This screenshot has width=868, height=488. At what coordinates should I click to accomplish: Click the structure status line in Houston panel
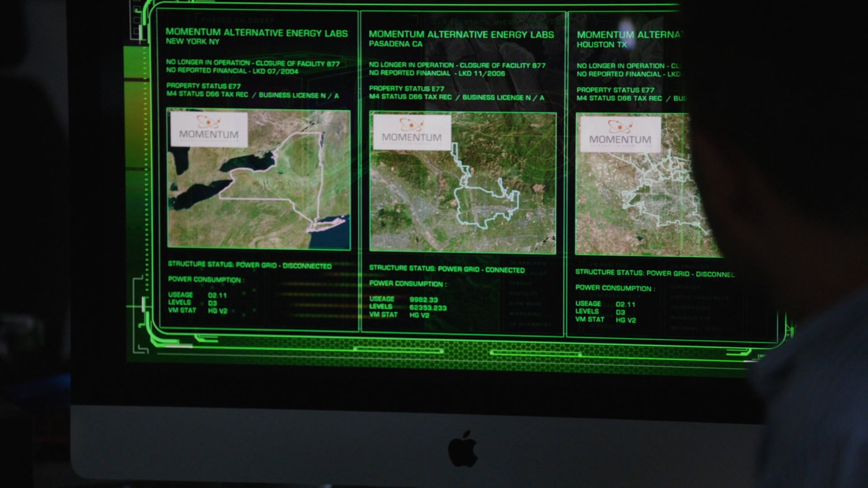[x=655, y=273]
